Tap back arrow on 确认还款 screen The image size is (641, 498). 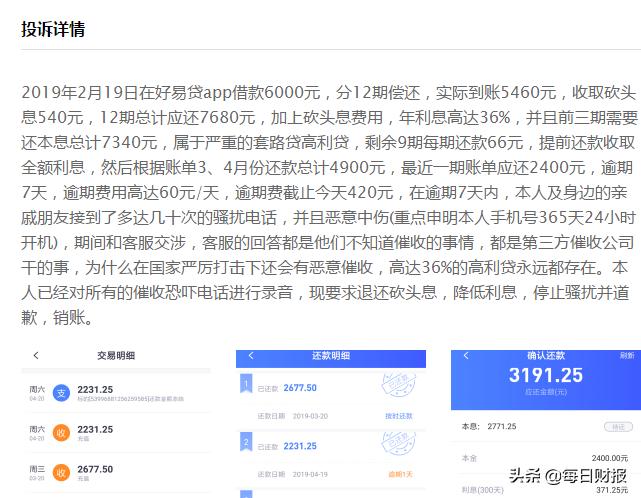click(x=466, y=355)
